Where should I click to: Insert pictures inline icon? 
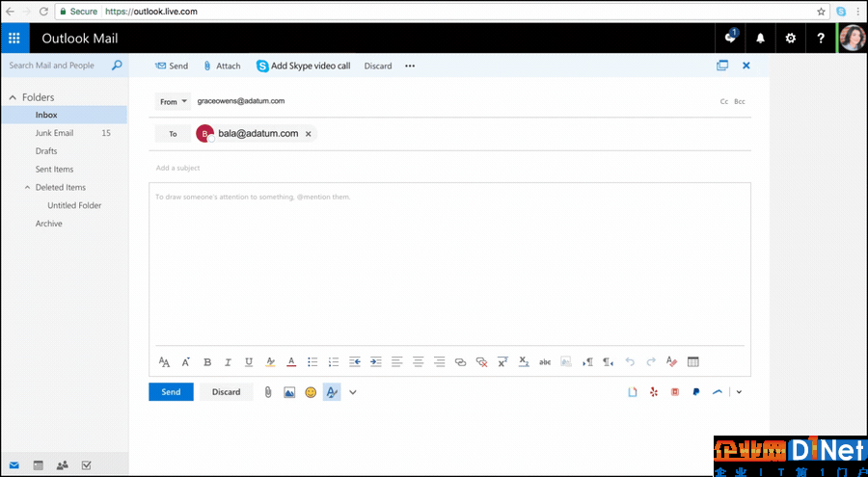click(x=289, y=392)
